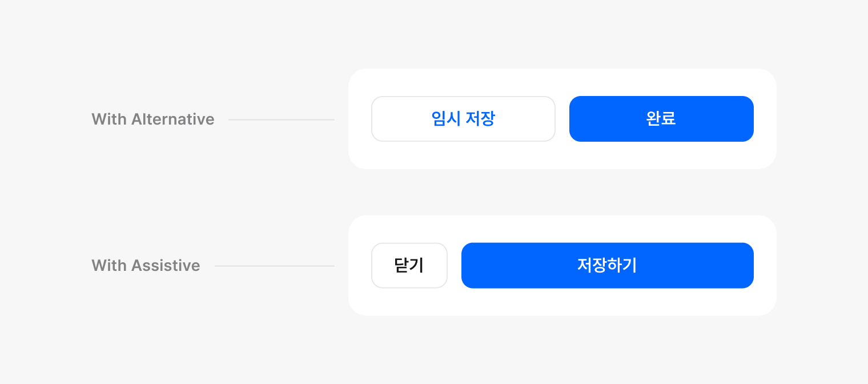868x384 pixels.
Task: Choose the assistive action 닫기
Action: 409,266
